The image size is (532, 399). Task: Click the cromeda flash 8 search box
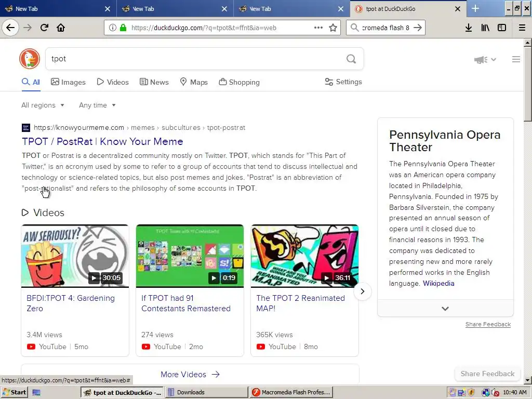[385, 28]
